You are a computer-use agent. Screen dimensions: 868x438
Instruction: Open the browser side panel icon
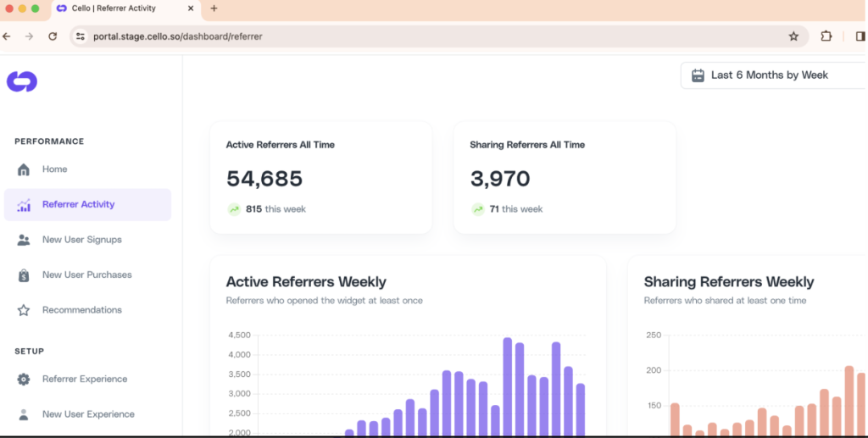click(x=860, y=36)
